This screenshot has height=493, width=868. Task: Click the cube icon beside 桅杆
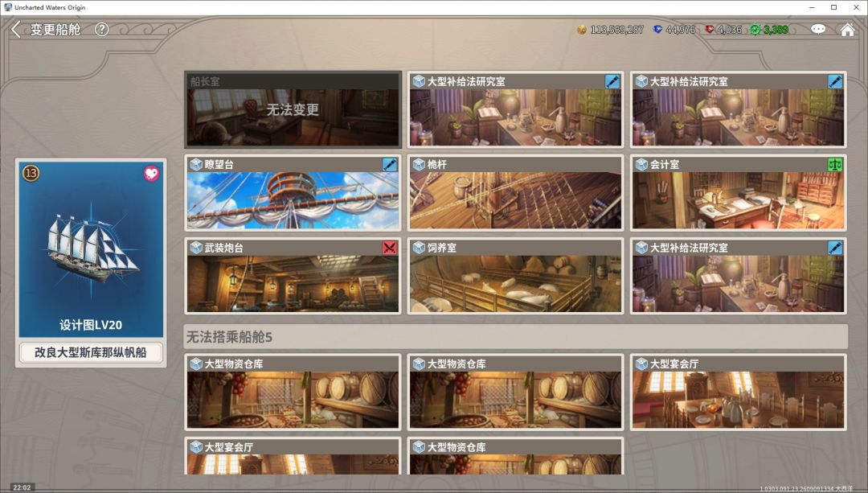[x=419, y=165]
